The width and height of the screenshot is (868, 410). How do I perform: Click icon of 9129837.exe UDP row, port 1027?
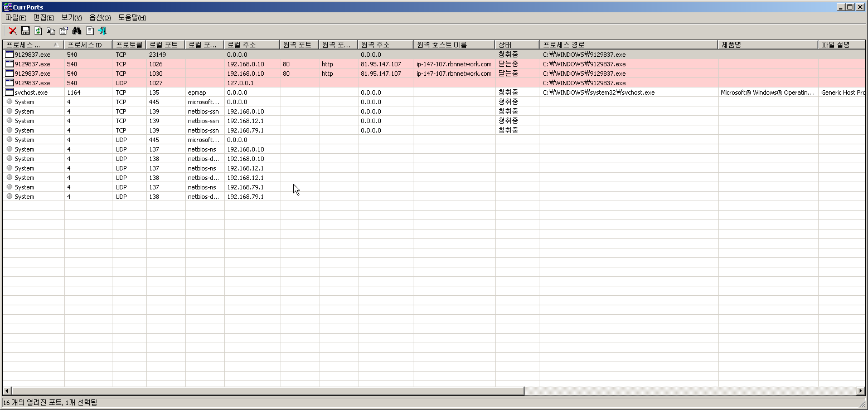pos(9,83)
